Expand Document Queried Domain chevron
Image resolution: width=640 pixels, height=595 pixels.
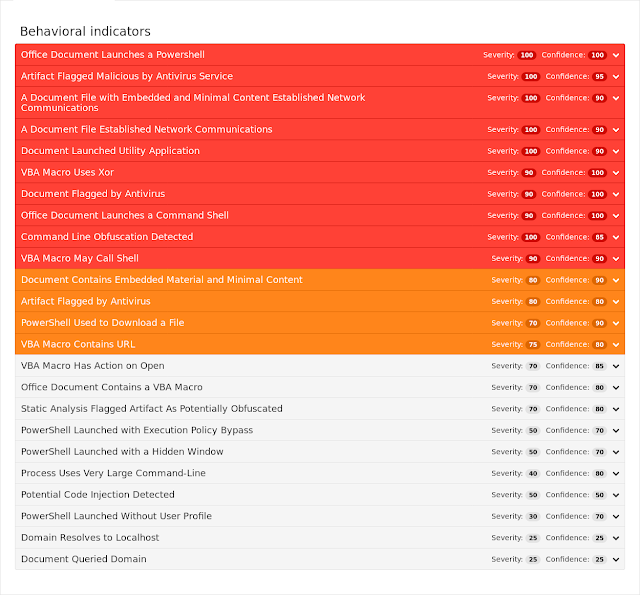coord(616,559)
